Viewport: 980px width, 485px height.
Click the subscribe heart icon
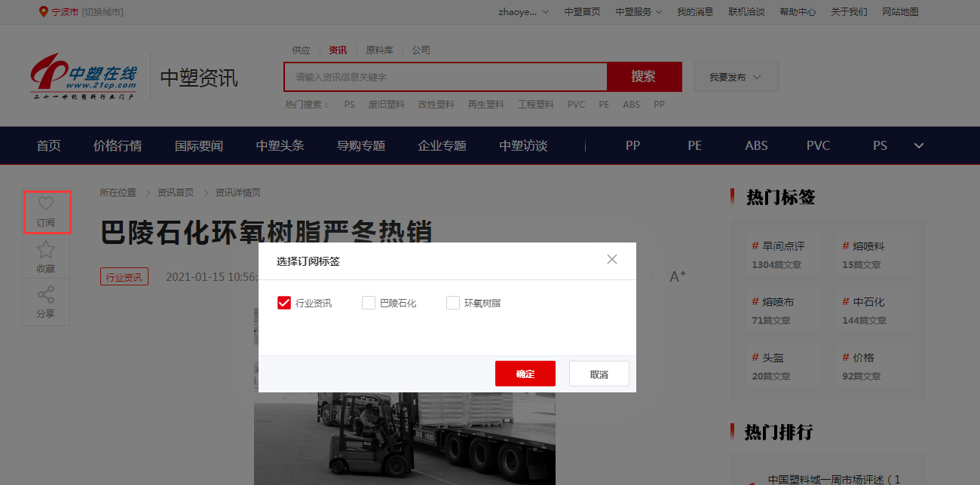coord(46,203)
